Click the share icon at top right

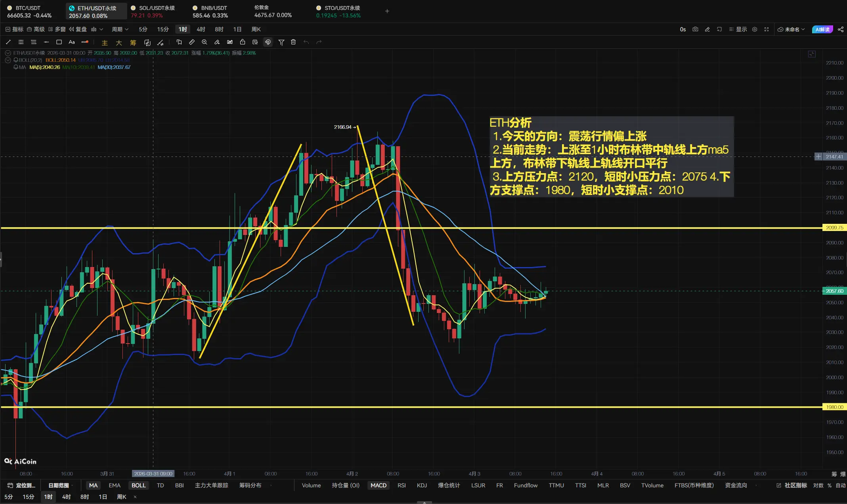click(841, 29)
